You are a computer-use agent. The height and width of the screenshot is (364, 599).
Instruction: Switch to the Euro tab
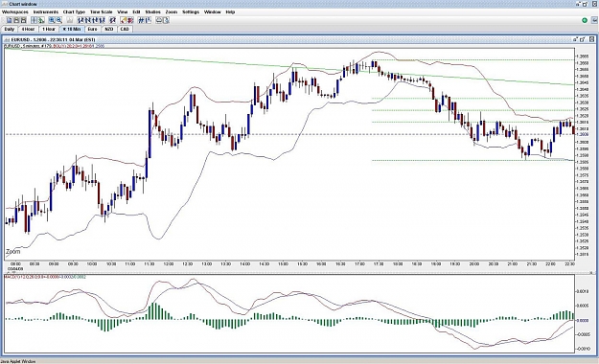click(92, 29)
